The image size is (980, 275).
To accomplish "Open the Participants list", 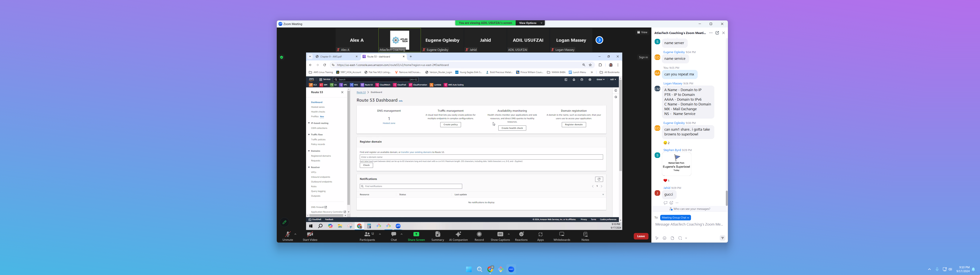I will click(x=367, y=236).
